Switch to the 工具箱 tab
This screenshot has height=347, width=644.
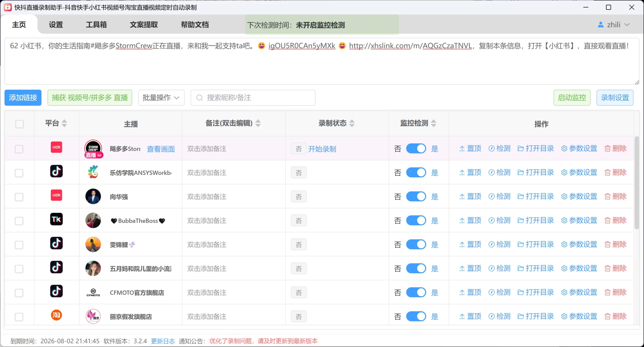click(96, 25)
